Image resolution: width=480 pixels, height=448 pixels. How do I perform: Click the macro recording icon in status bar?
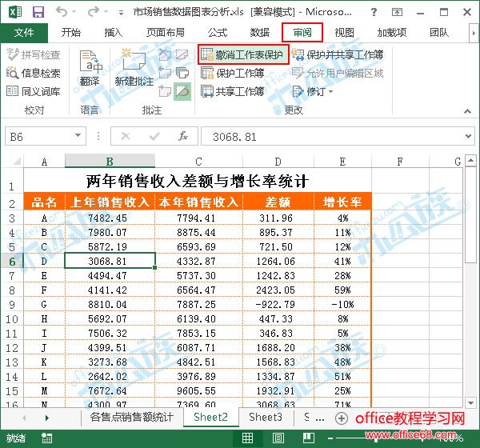(46, 438)
